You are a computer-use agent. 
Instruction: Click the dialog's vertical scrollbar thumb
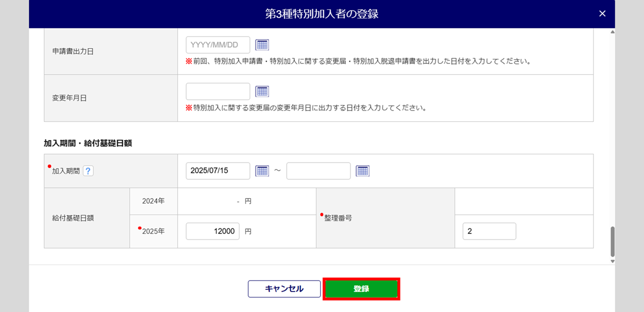pos(612,242)
